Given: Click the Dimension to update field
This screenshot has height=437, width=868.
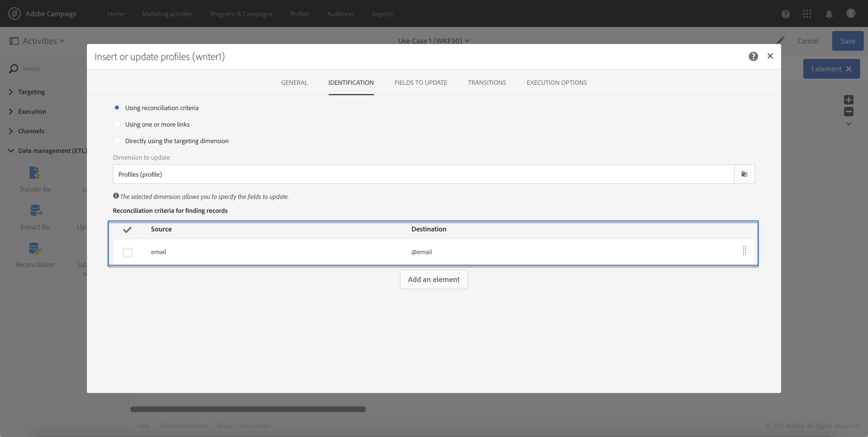Looking at the screenshot, I should point(423,174).
